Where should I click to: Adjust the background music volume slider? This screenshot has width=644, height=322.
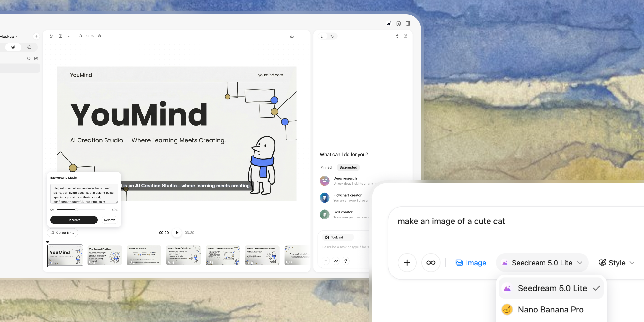click(x=81, y=210)
